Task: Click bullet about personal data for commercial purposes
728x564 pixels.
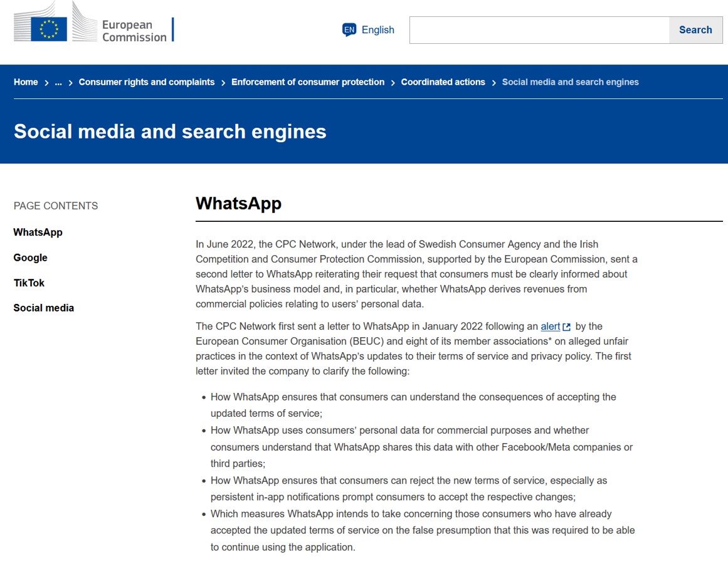Action: (421, 447)
